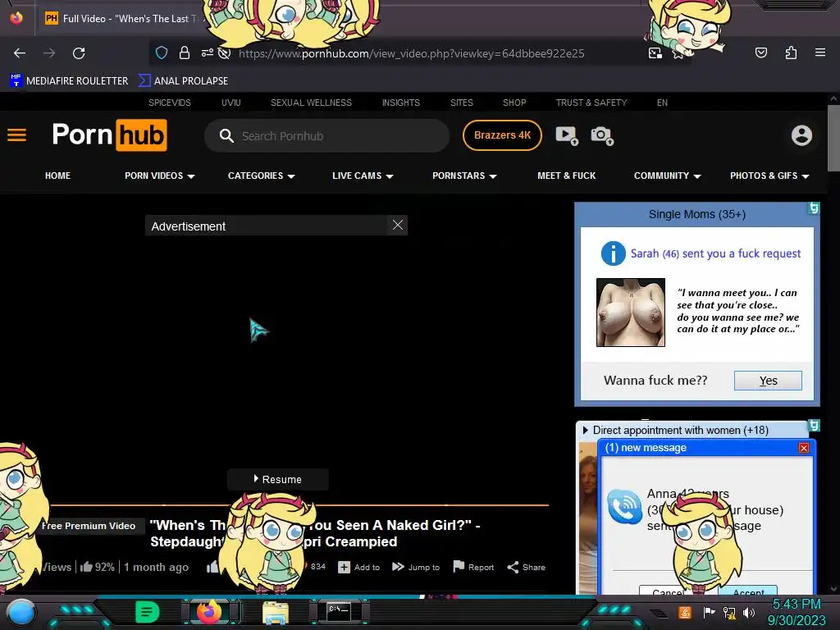This screenshot has height=630, width=840.
Task: Open the Firefox extensions puzzle icon
Action: coord(791,52)
